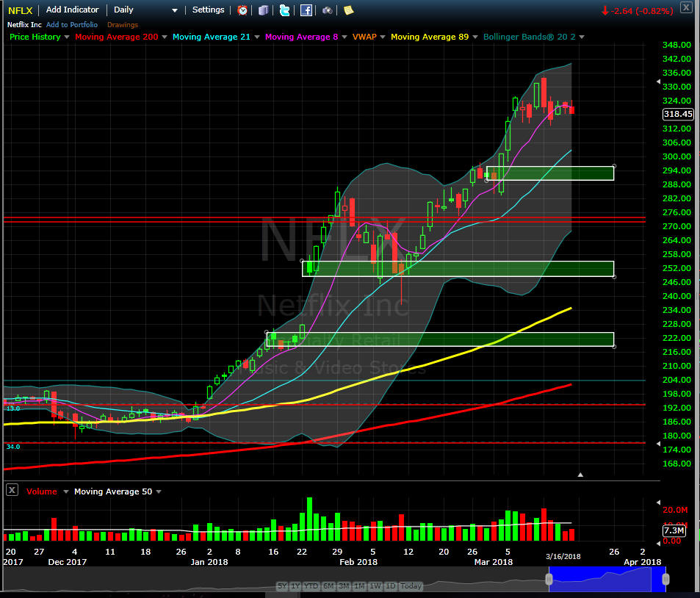Expand Moving Average 21 dropdown arrow
This screenshot has height=598, width=700.
[x=256, y=37]
